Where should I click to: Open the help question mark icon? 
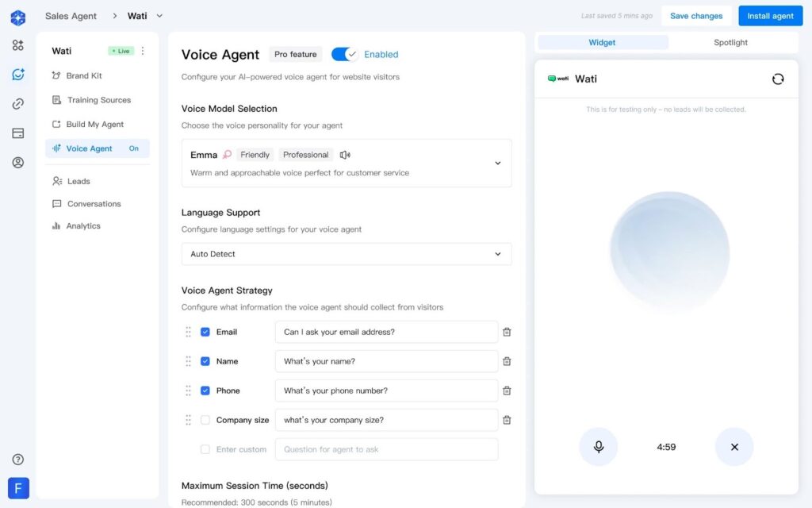[x=18, y=460]
